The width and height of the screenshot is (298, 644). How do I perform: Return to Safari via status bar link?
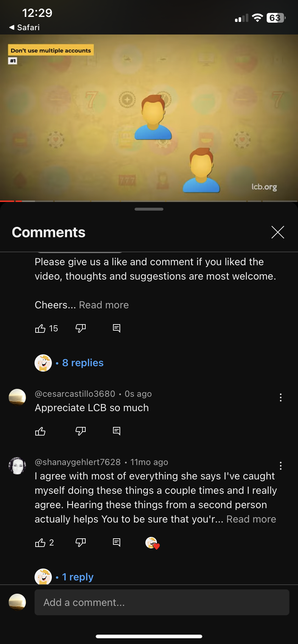coord(24,27)
